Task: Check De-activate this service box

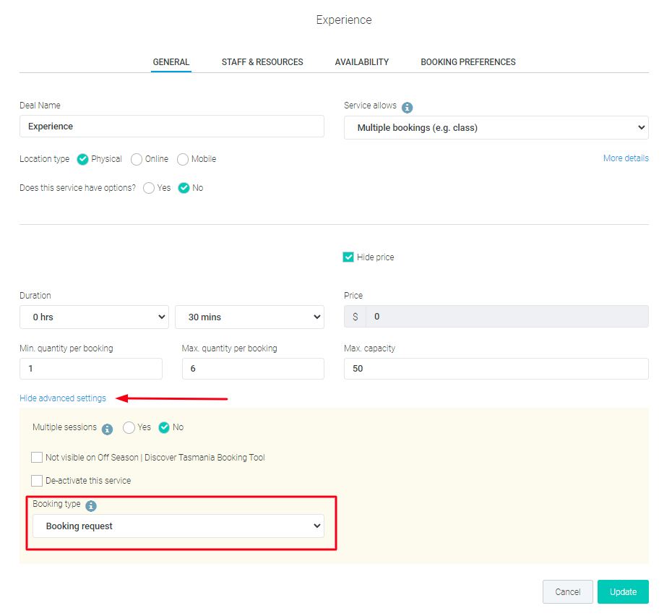Action: click(37, 481)
